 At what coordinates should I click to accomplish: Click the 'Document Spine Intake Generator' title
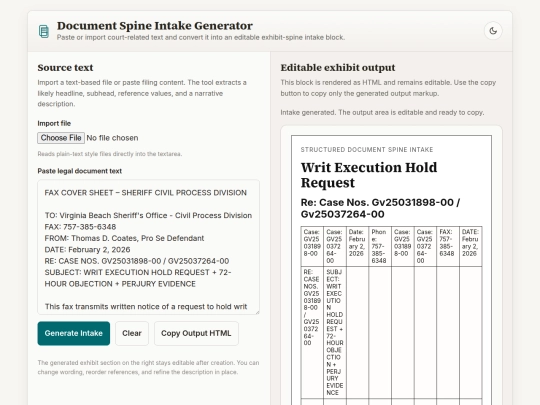pos(155,26)
